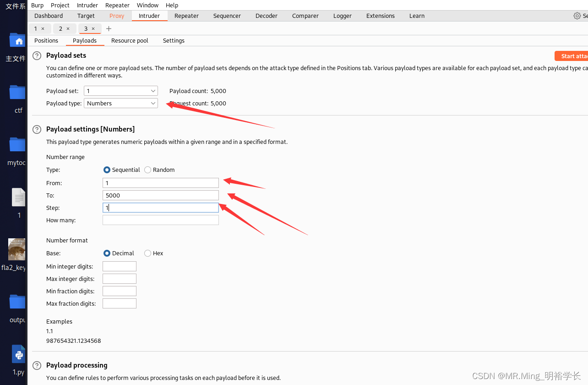Click the help icon beside Payload processing
Image resolution: width=588 pixels, height=385 pixels.
(x=37, y=365)
